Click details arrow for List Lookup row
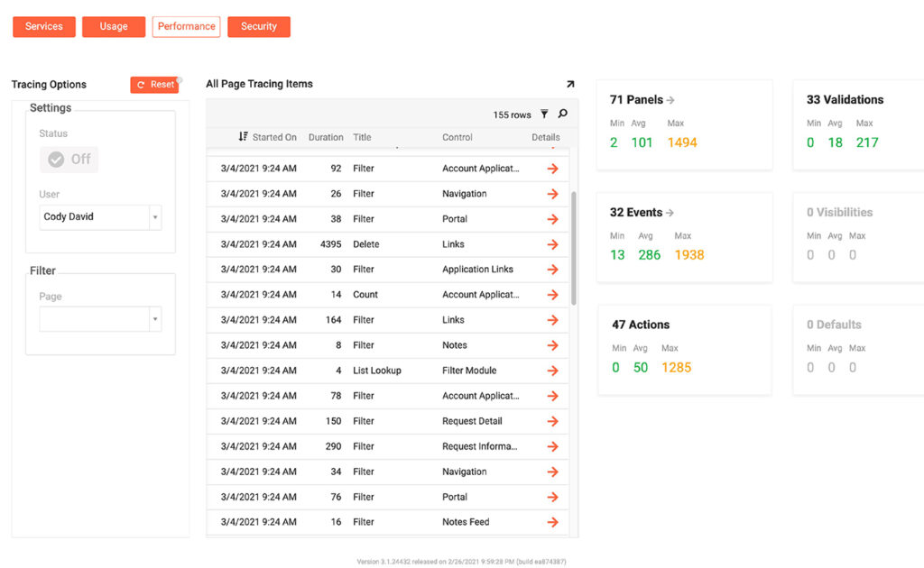 [552, 371]
